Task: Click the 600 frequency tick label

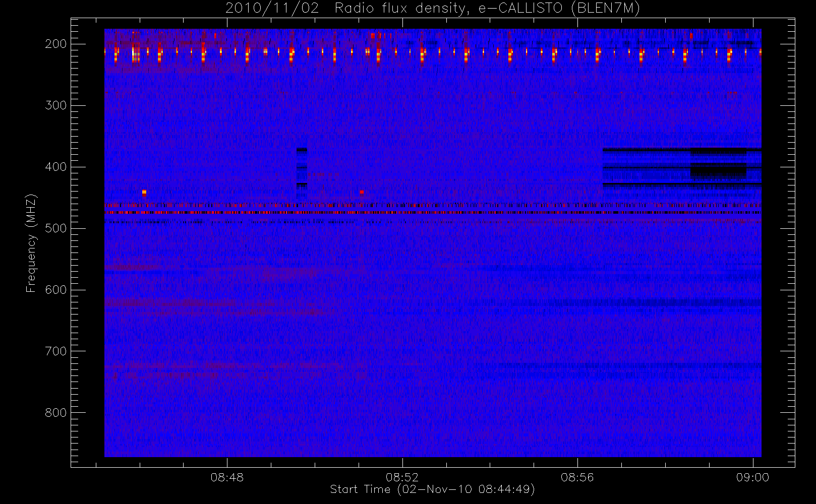Action: click(55, 290)
